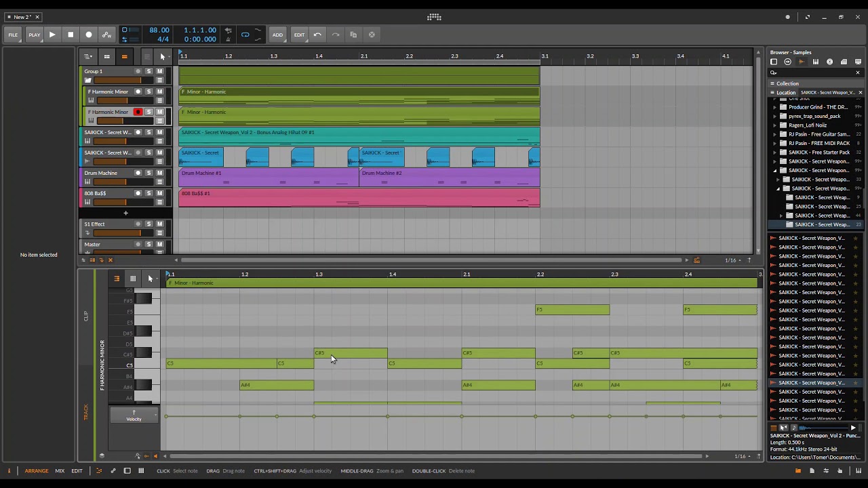Click the plus button to add a track
The image size is (868, 488).
(125, 213)
